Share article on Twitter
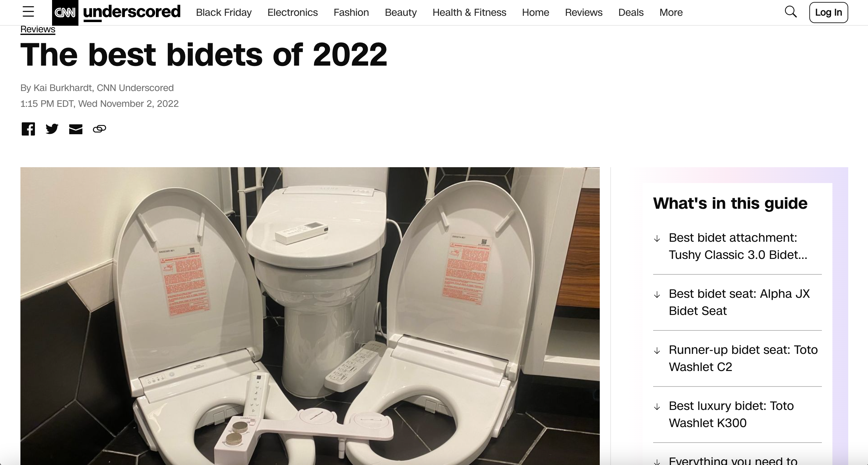This screenshot has height=465, width=868. [52, 129]
